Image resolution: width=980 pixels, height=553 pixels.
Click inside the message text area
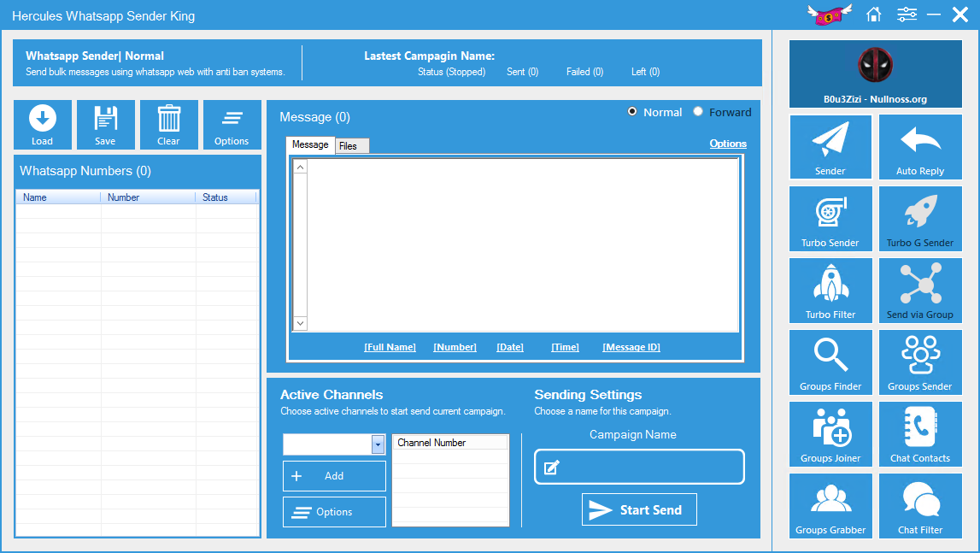tap(523, 244)
